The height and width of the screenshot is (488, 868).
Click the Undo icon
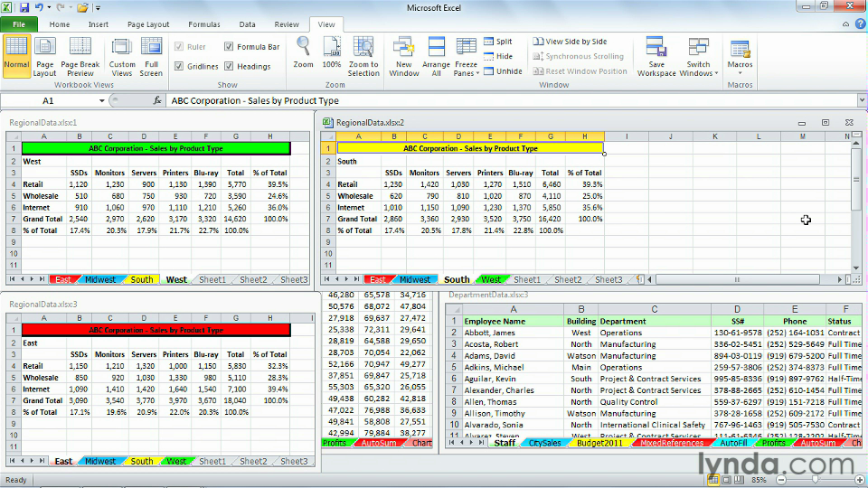[x=39, y=8]
